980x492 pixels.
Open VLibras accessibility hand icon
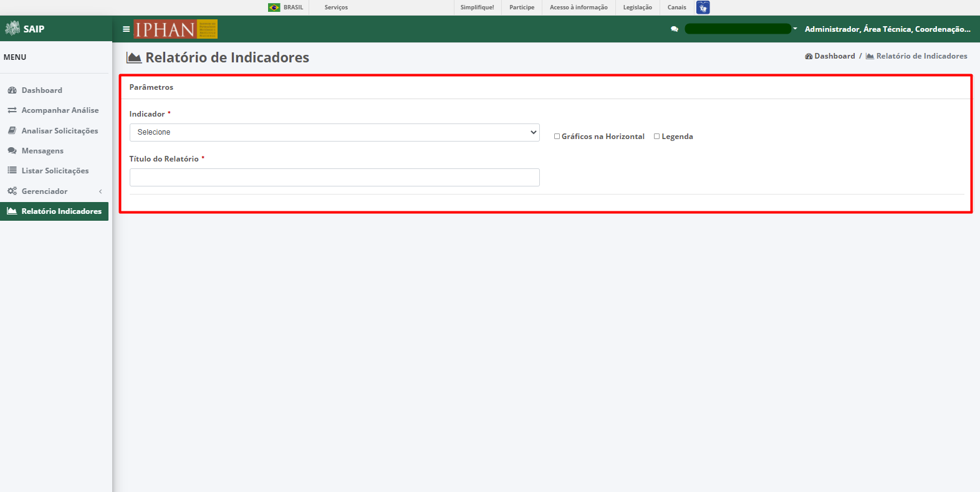tap(703, 7)
